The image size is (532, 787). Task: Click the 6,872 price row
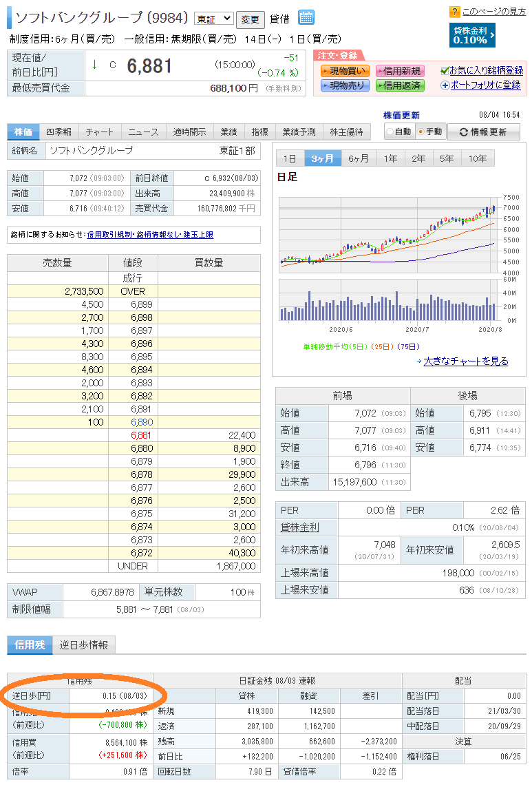[134, 553]
